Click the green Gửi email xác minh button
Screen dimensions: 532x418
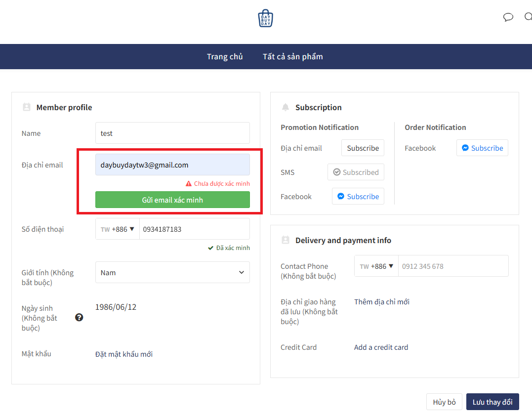tap(172, 200)
